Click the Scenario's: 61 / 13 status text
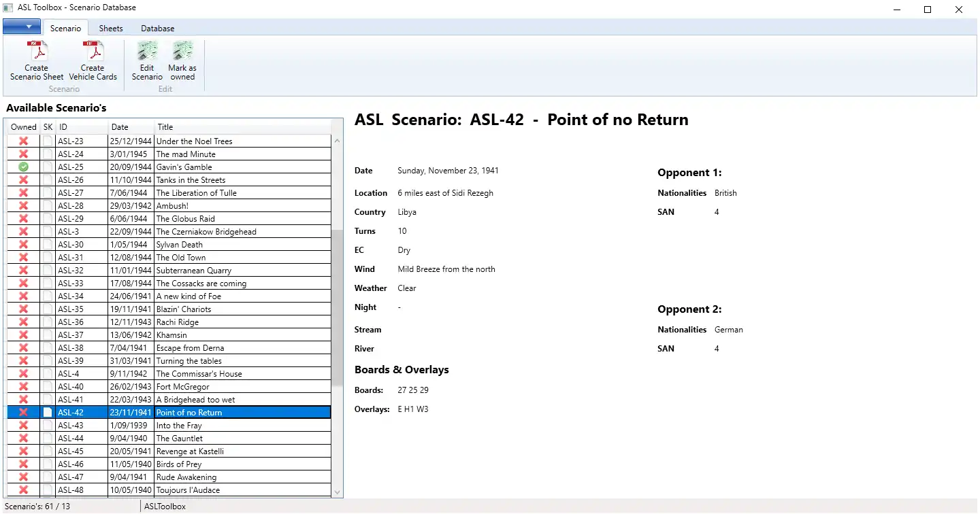 37,507
